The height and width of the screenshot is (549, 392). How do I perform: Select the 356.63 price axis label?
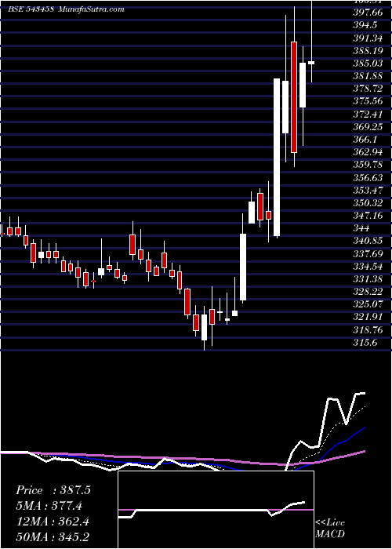tap(369, 177)
